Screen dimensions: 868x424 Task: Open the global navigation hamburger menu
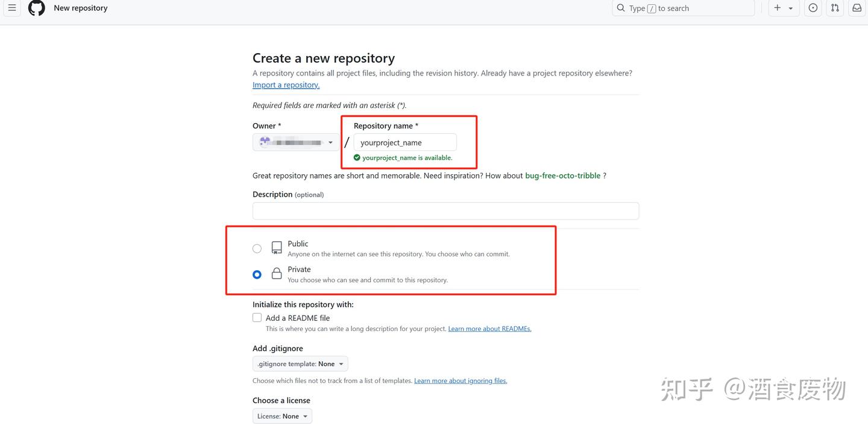11,8
